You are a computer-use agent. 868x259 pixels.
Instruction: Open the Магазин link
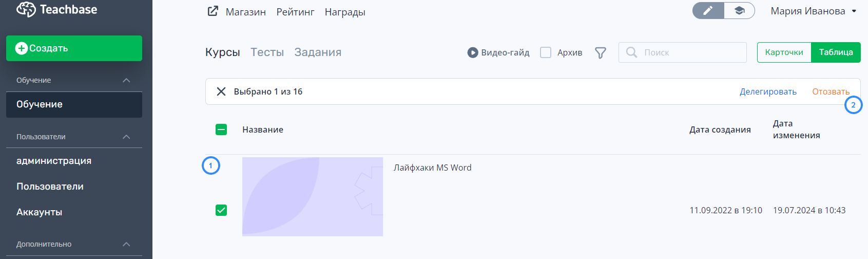pyautogui.click(x=246, y=12)
